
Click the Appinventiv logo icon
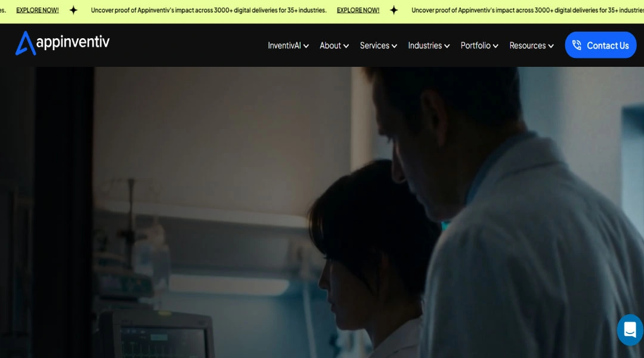pyautogui.click(x=26, y=43)
